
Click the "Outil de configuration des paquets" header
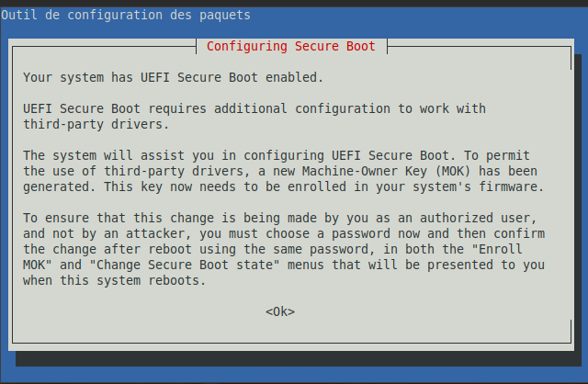(125, 16)
